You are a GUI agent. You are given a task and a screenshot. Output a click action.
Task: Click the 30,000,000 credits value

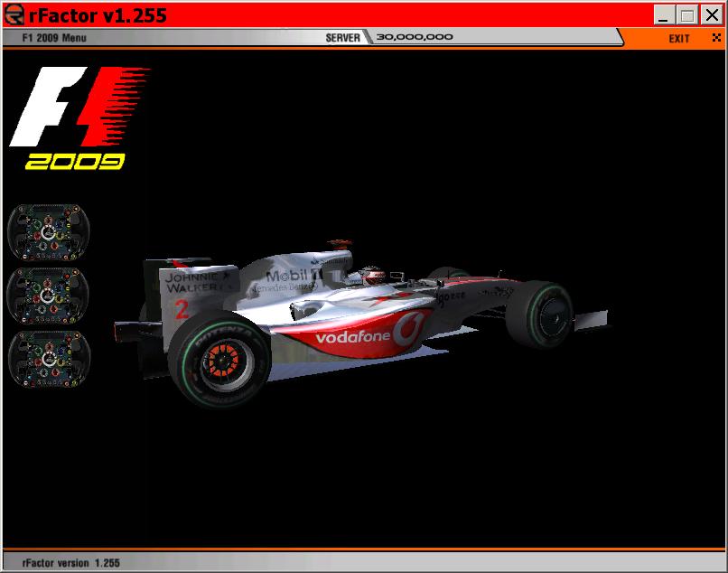[415, 37]
